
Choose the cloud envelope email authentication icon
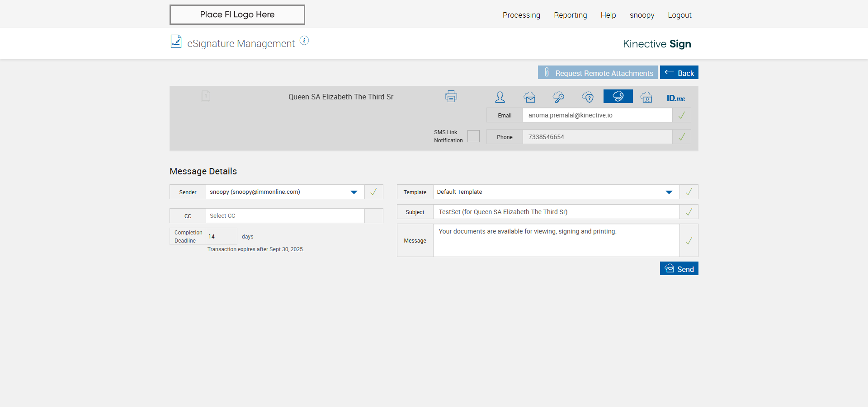[x=529, y=97]
